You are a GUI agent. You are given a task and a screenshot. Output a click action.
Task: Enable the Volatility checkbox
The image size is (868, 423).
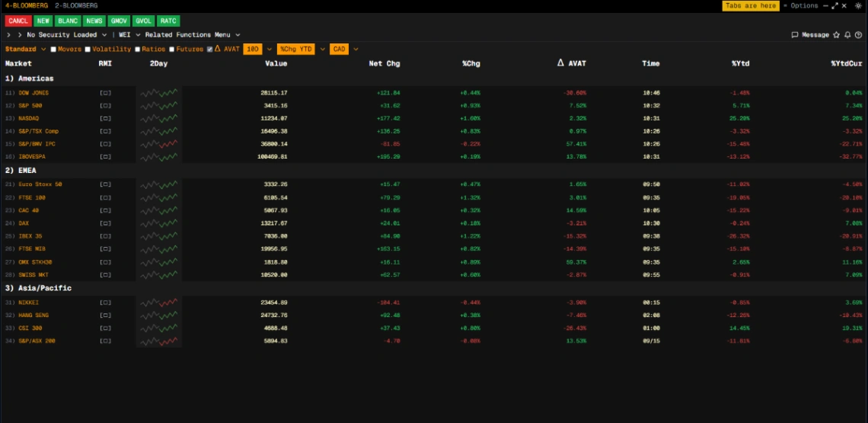[88, 50]
